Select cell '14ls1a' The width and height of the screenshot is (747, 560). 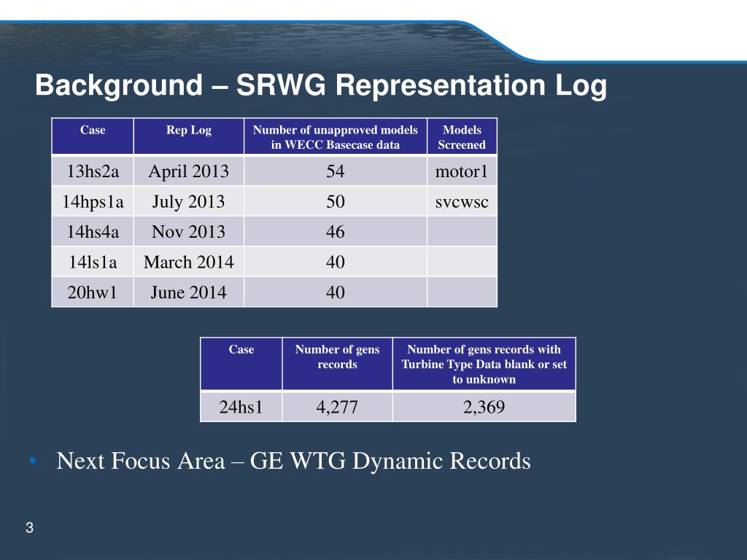pos(93,262)
